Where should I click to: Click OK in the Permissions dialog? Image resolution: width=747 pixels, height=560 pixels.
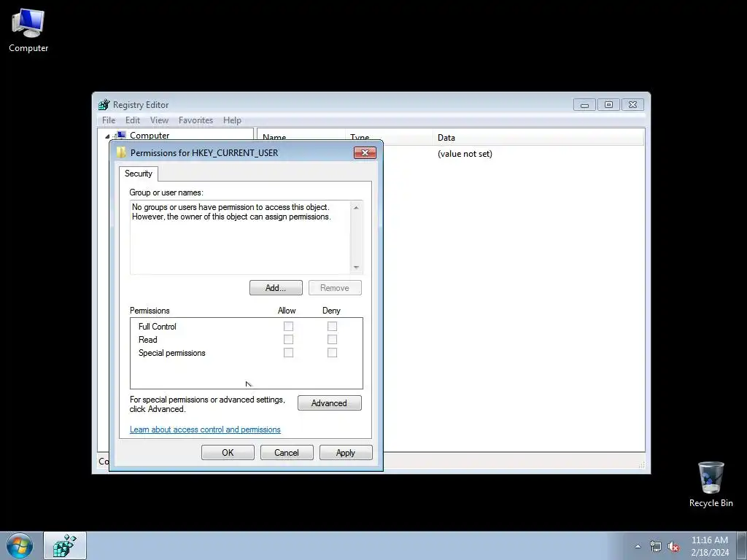[x=228, y=452]
